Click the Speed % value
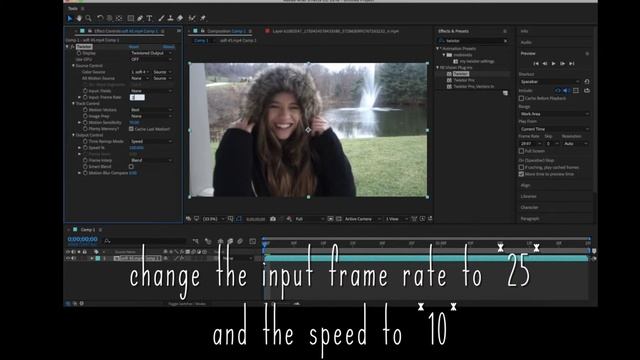The image size is (640, 360). tap(136, 148)
